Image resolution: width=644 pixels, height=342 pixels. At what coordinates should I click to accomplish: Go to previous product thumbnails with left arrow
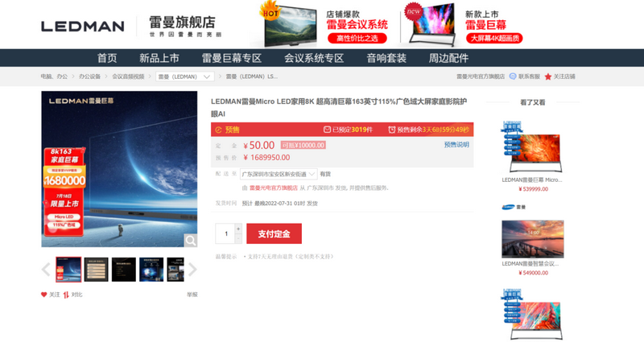pyautogui.click(x=46, y=270)
